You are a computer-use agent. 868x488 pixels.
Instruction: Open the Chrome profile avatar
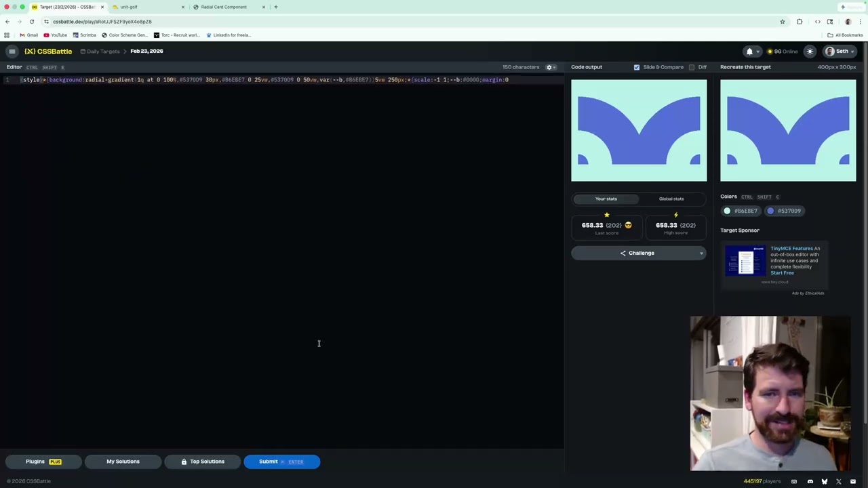pos(848,22)
